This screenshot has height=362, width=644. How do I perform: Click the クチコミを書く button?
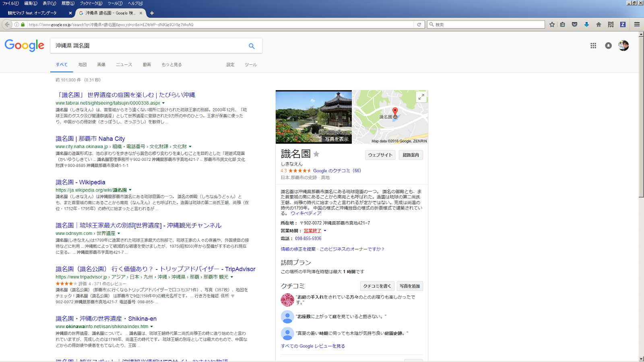377,286
